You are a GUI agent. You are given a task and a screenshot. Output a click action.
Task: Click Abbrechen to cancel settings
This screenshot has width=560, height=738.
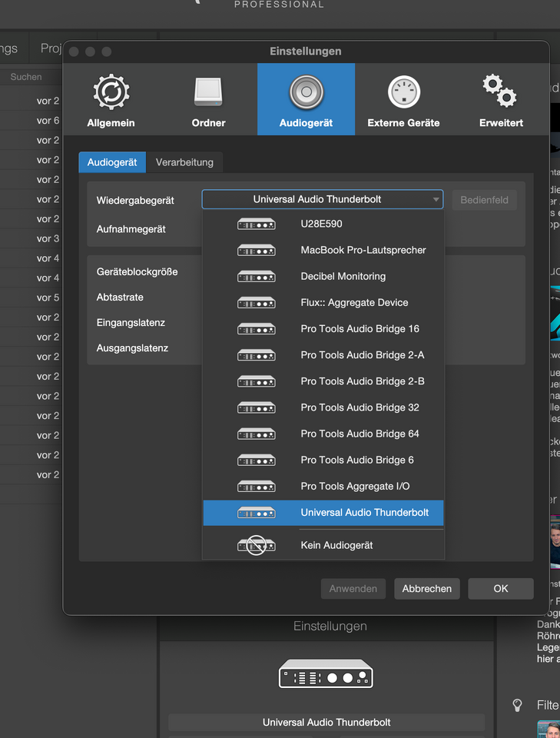[427, 589]
